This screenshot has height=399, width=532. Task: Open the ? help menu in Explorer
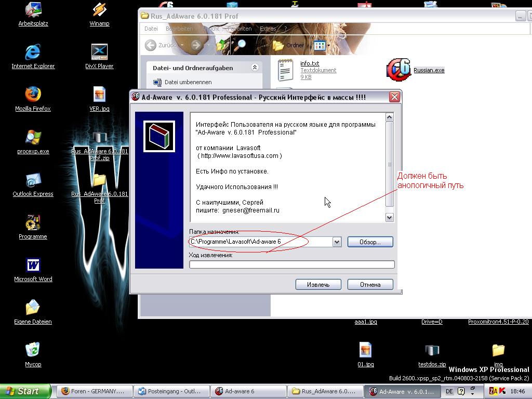tap(285, 29)
